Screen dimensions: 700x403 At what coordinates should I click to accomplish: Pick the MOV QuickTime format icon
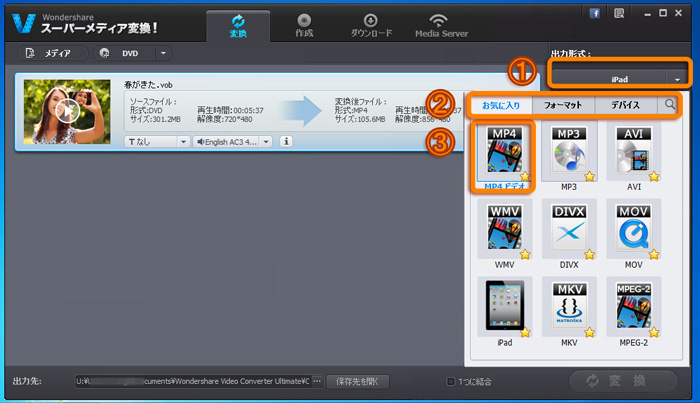coord(633,230)
